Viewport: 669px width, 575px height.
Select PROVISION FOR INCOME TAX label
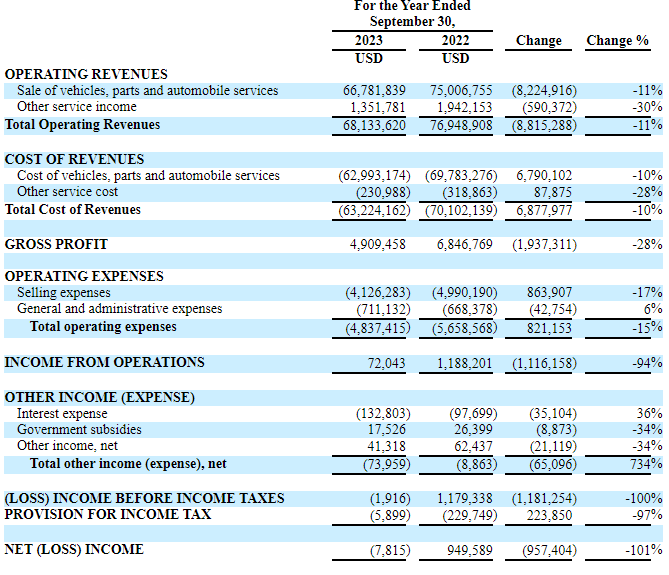108,514
